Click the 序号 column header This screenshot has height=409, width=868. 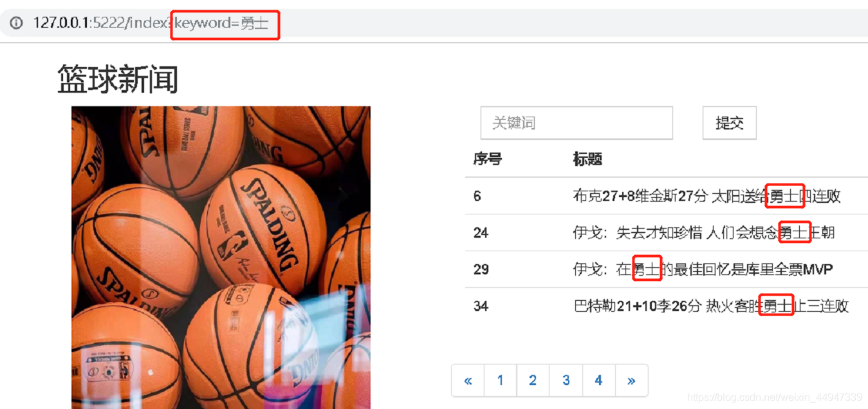pyautogui.click(x=486, y=159)
